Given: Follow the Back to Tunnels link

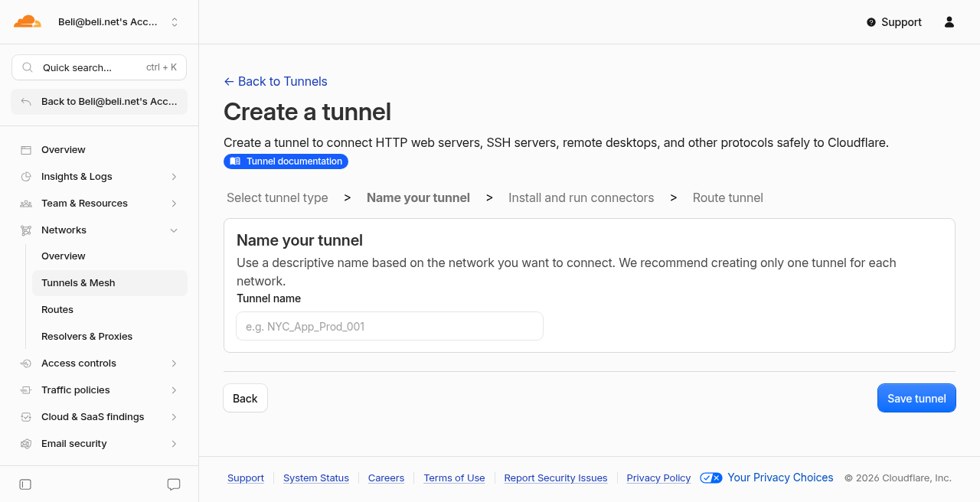Looking at the screenshot, I should pyautogui.click(x=276, y=81).
